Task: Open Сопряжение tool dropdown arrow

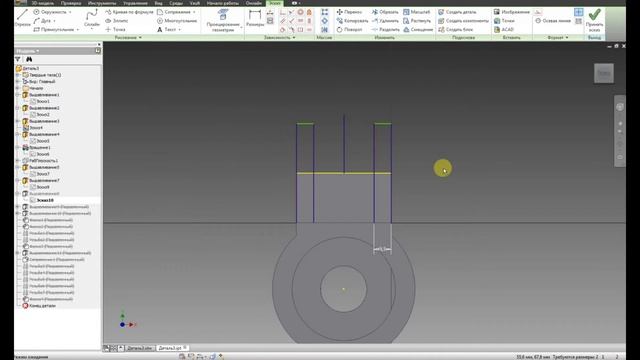Action: tap(194, 12)
